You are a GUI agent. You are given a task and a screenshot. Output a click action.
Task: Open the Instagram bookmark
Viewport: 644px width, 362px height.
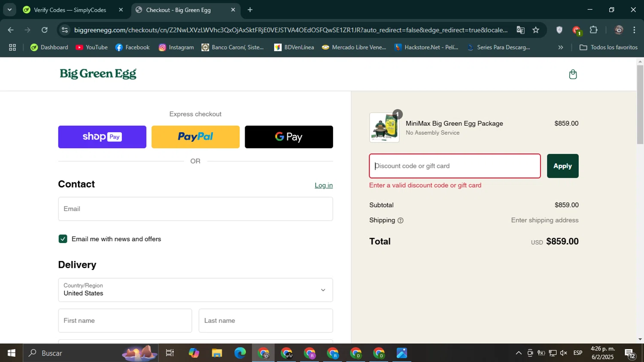tap(176, 47)
